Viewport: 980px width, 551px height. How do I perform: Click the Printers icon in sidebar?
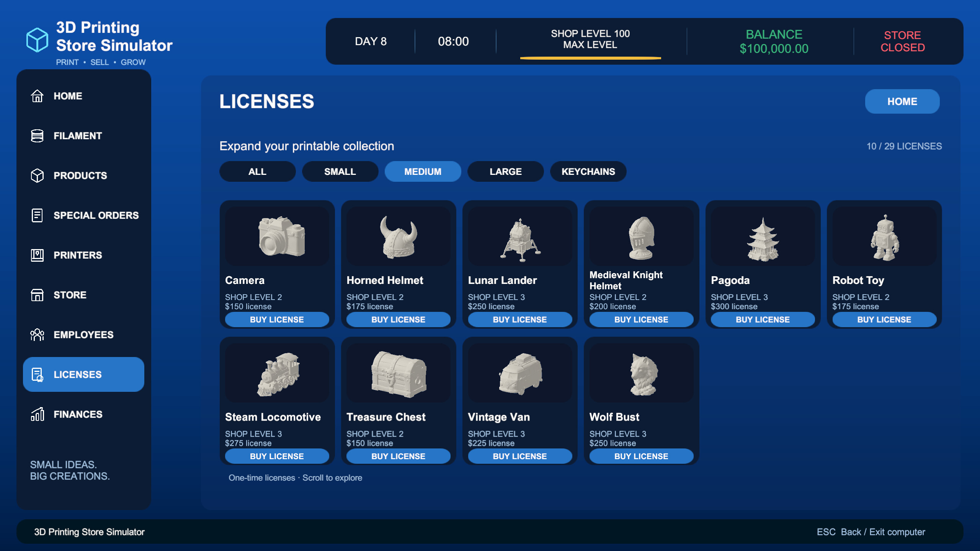pyautogui.click(x=37, y=255)
